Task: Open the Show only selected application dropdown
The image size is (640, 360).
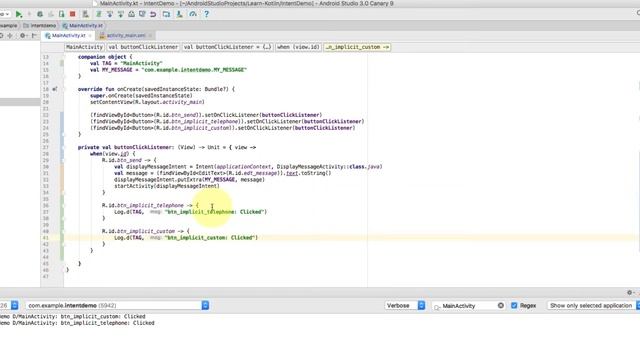Action: click(x=593, y=305)
